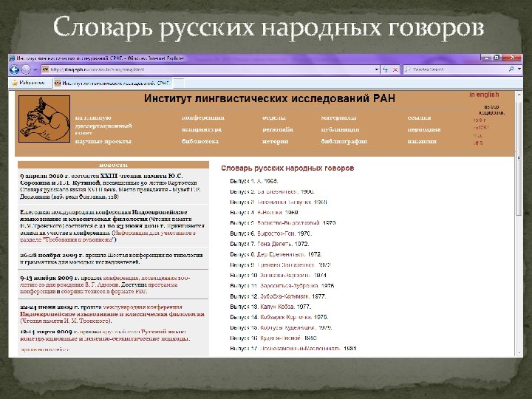The image size is (532, 399).
Task: Open 'вакансии' menu link
Action: click(422, 141)
